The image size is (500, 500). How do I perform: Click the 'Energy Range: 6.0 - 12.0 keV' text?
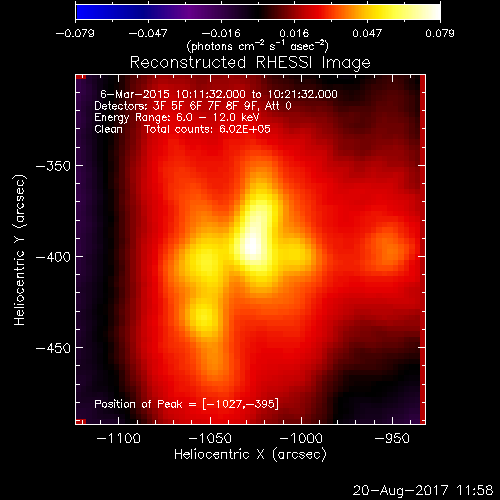point(177,118)
